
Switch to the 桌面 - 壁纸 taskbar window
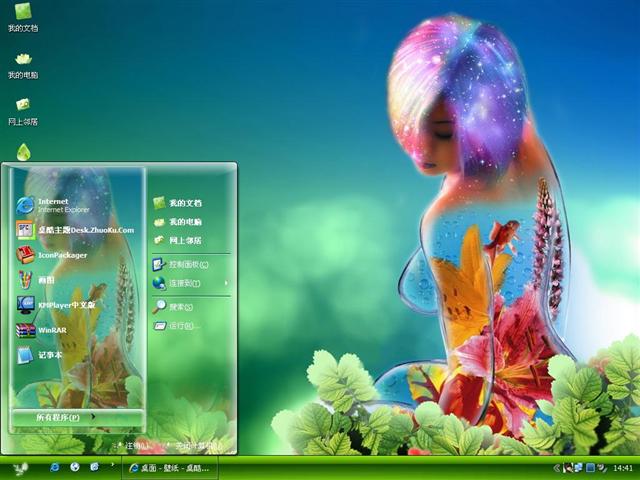coord(168,467)
